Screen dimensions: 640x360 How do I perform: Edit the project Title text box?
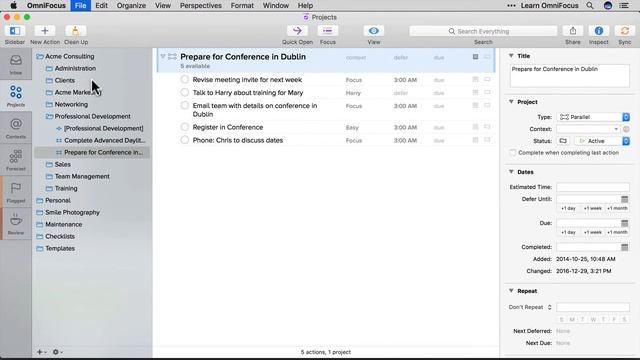click(x=569, y=76)
